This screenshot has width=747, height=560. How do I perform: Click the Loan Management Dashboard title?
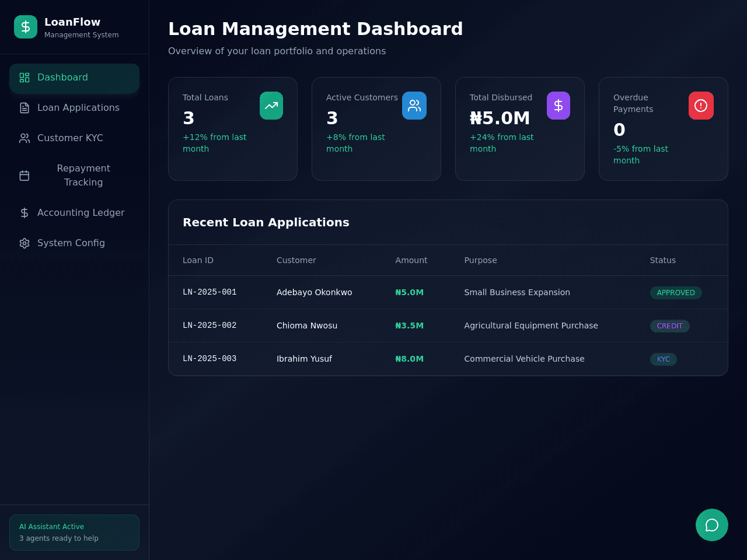point(315,29)
